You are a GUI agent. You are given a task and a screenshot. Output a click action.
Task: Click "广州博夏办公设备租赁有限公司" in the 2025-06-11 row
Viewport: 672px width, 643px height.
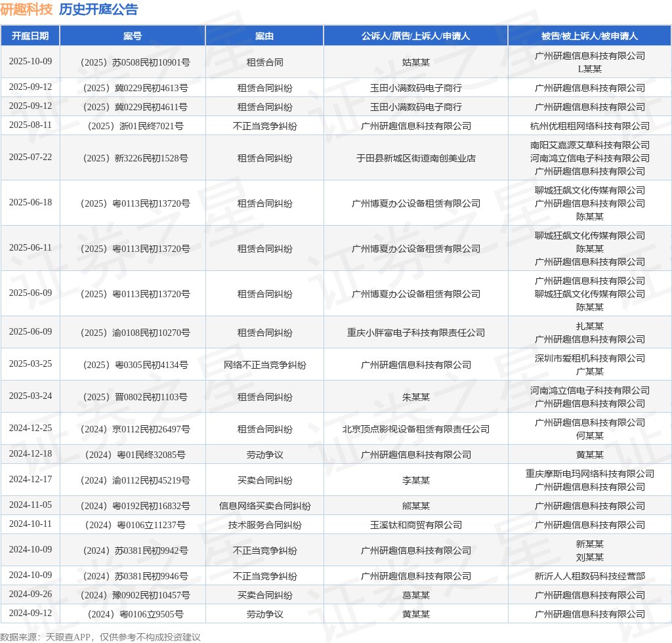pyautogui.click(x=415, y=249)
